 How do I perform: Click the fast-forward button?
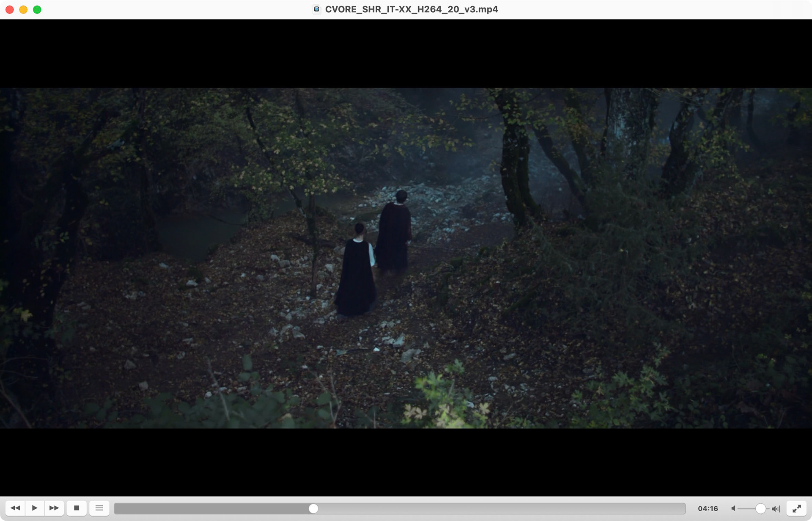[54, 508]
